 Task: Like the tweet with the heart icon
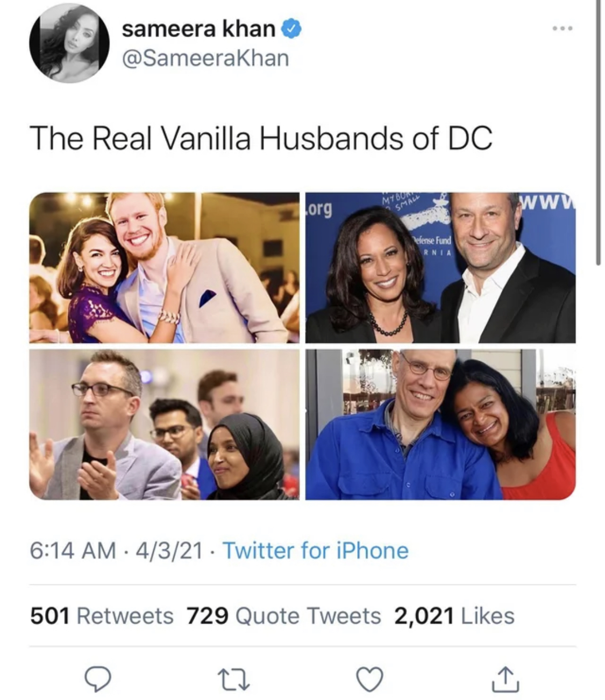pyautogui.click(x=370, y=679)
